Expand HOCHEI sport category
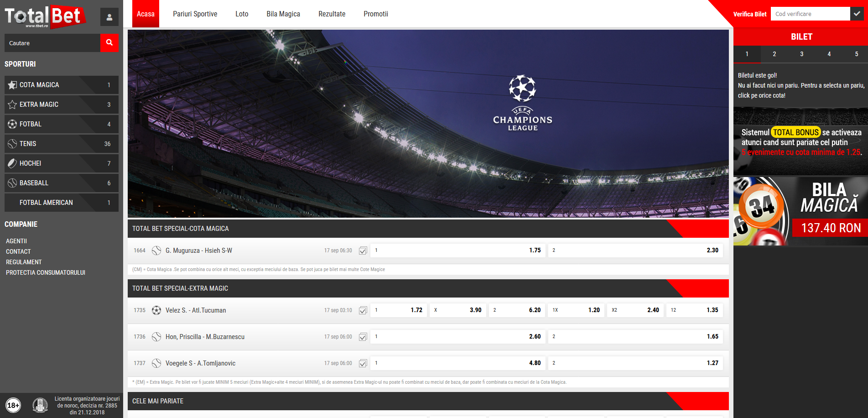Image resolution: width=868 pixels, height=418 pixels. tap(62, 163)
